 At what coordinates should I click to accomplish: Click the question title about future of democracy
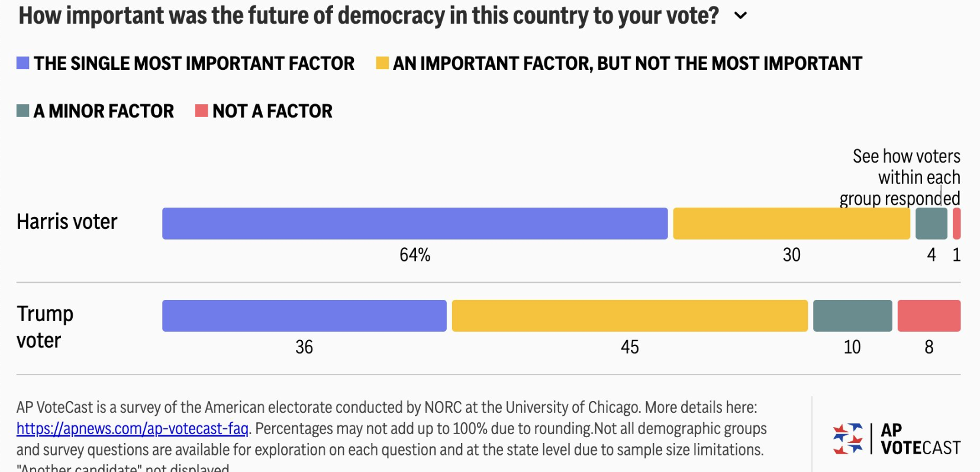(368, 16)
